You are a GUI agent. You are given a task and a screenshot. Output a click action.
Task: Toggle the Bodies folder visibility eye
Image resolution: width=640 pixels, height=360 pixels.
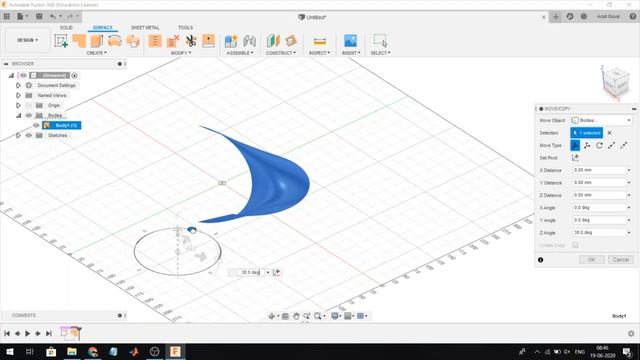tap(29, 116)
